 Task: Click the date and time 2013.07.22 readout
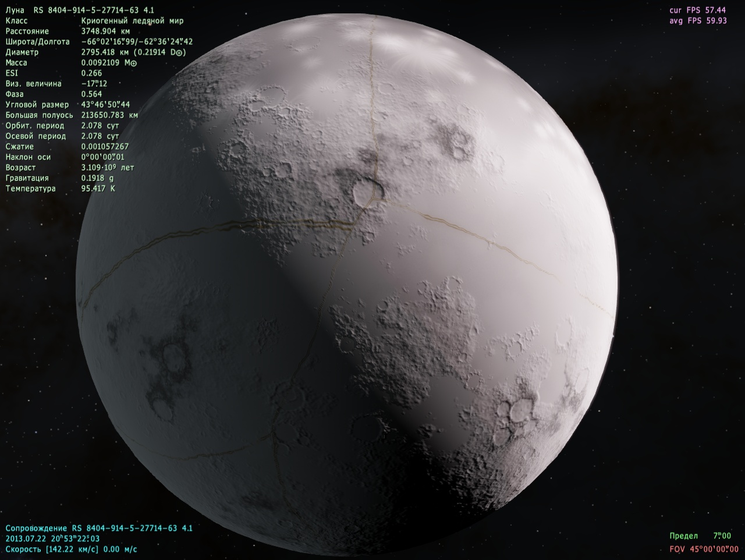click(52, 538)
